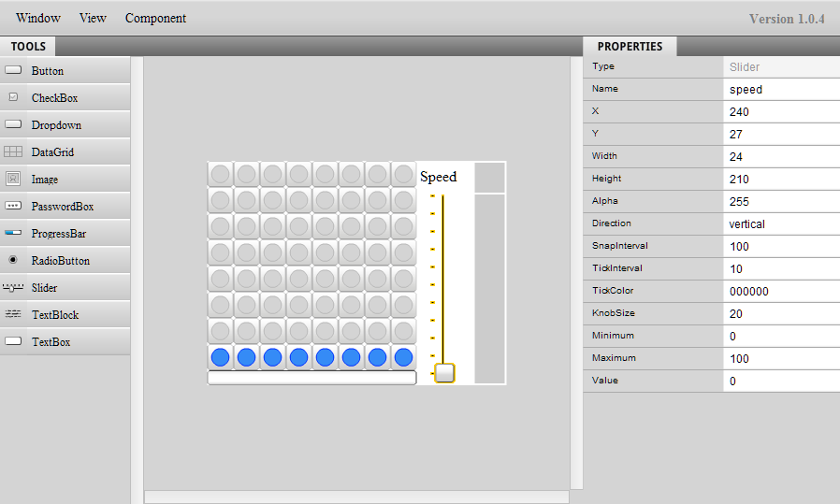Click the Version 1.0.4 label

[787, 19]
